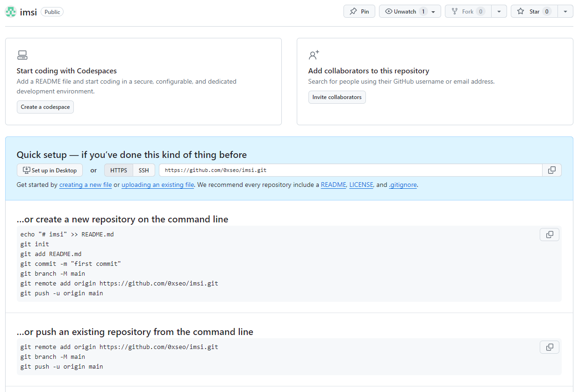
Task: Follow the .gitignore recommendation link
Action: [x=403, y=185]
